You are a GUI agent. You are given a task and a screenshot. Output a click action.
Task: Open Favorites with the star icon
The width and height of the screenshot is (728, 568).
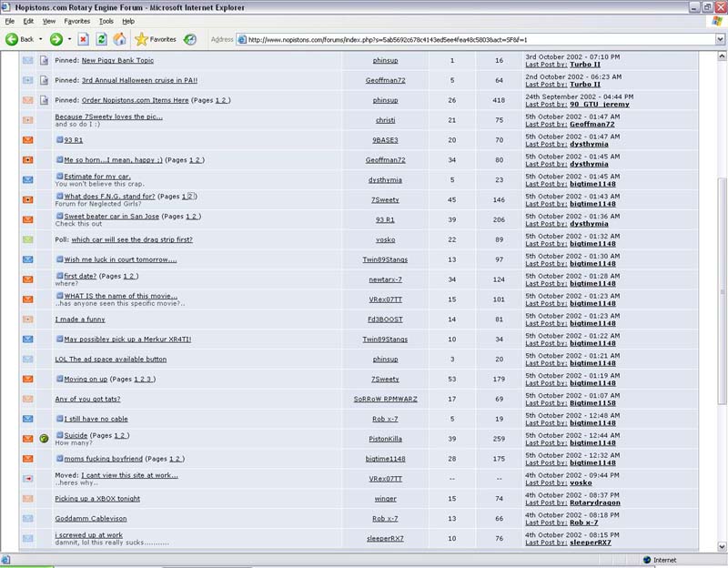[155, 39]
